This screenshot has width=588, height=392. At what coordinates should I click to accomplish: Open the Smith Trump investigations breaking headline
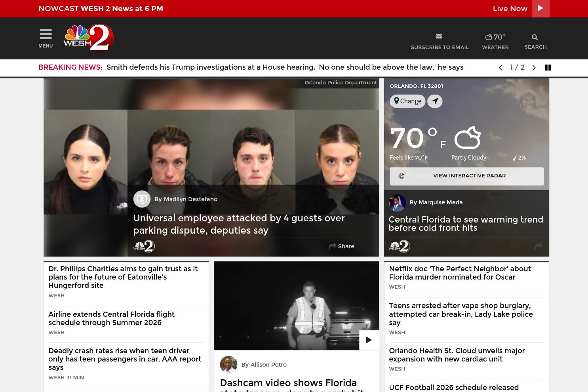point(285,67)
